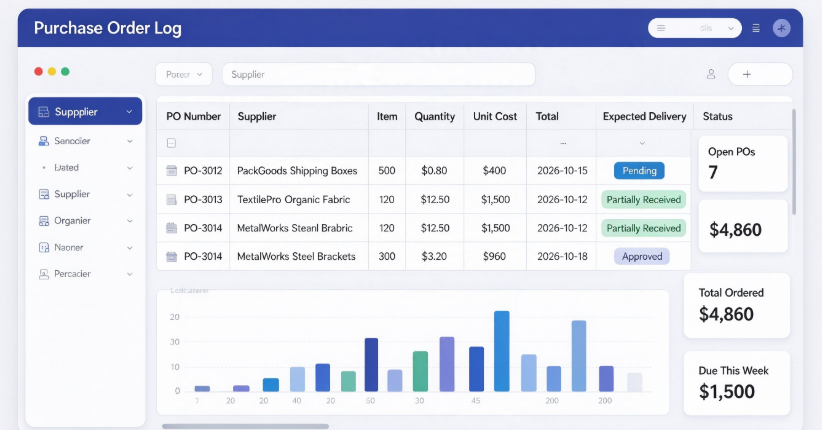The height and width of the screenshot is (430, 822).
Task: Click the Partially Received badge for TextilePro
Action: (x=643, y=199)
